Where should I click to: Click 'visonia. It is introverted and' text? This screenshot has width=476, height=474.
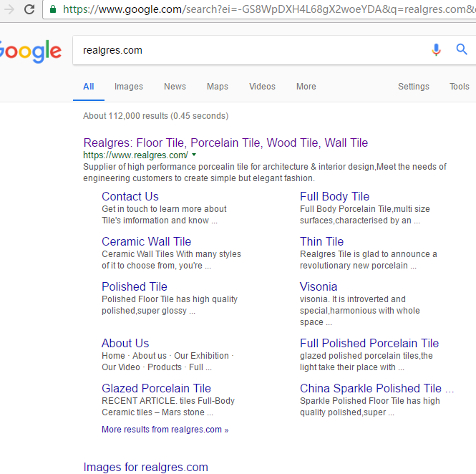(x=352, y=299)
